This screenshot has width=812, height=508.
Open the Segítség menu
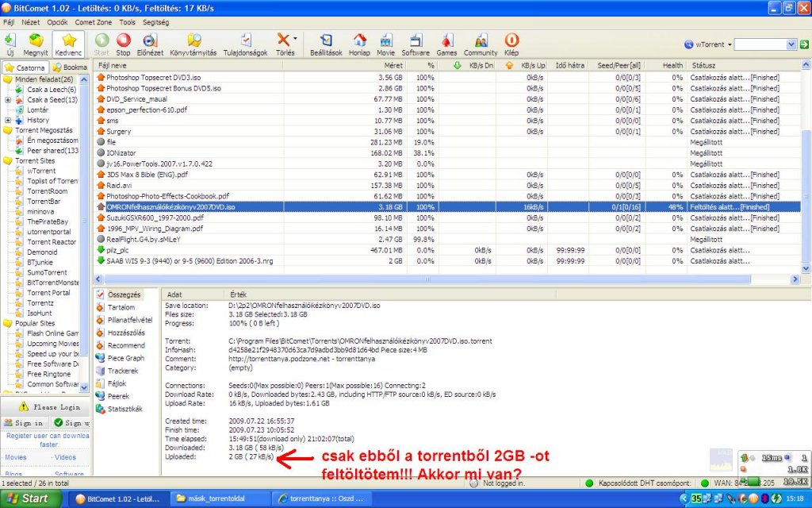coord(156,22)
